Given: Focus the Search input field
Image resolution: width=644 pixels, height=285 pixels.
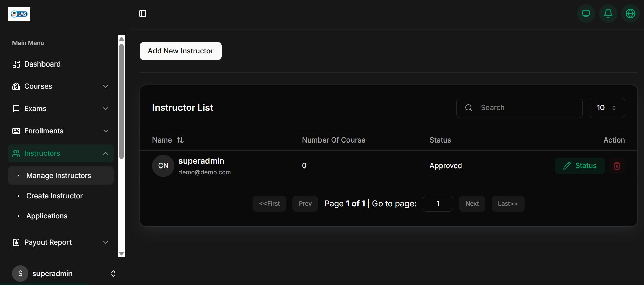Looking at the screenshot, I should pyautogui.click(x=519, y=108).
